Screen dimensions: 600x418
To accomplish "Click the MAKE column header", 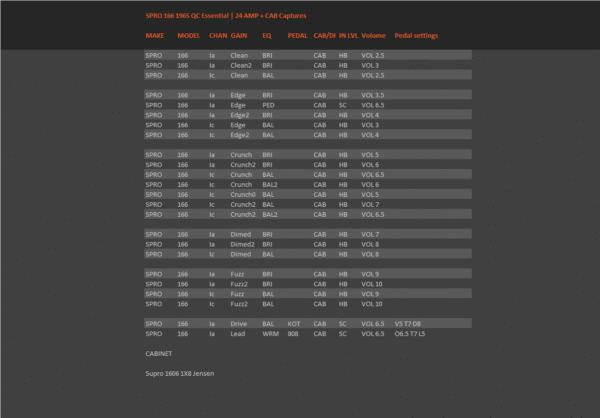I will coord(155,36).
